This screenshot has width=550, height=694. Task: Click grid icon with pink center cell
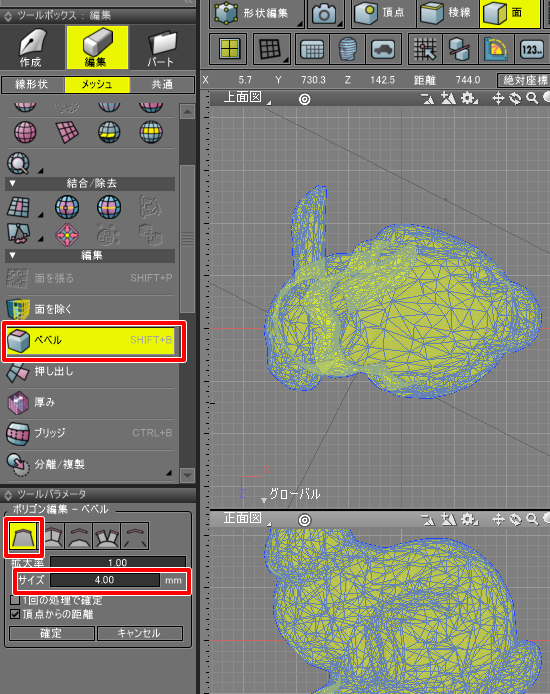(19, 207)
